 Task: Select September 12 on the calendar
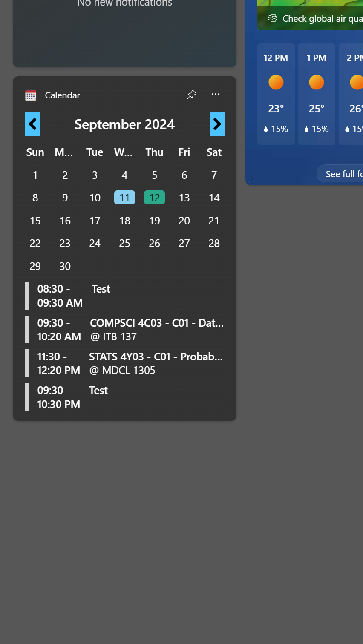154,197
